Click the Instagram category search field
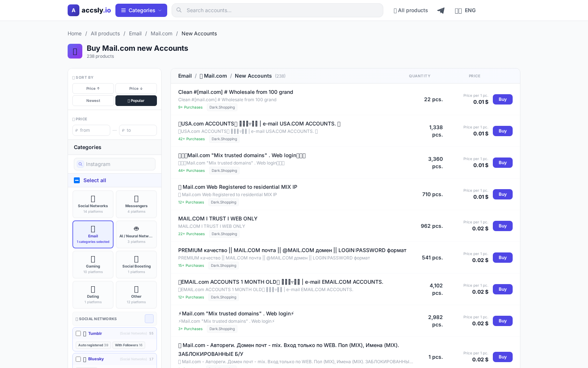The height and width of the screenshot is (368, 588). point(115,164)
